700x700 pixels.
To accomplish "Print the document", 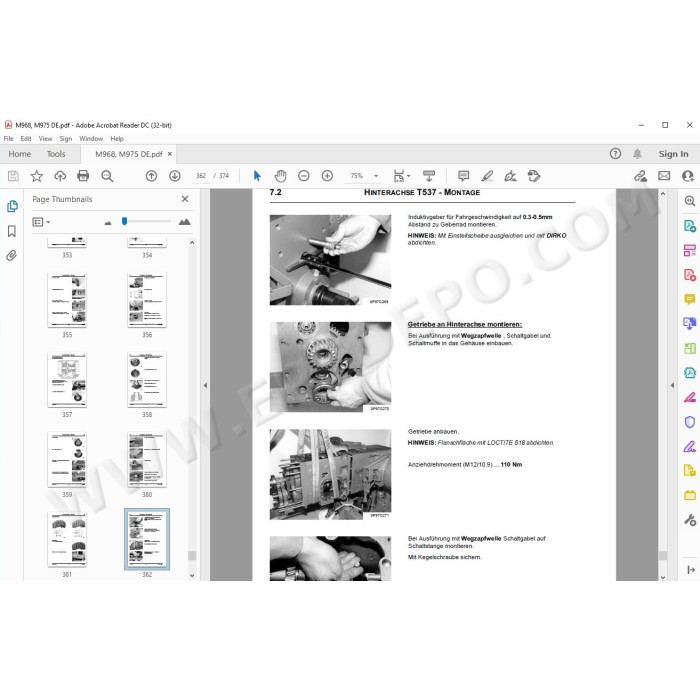I will click(x=83, y=176).
